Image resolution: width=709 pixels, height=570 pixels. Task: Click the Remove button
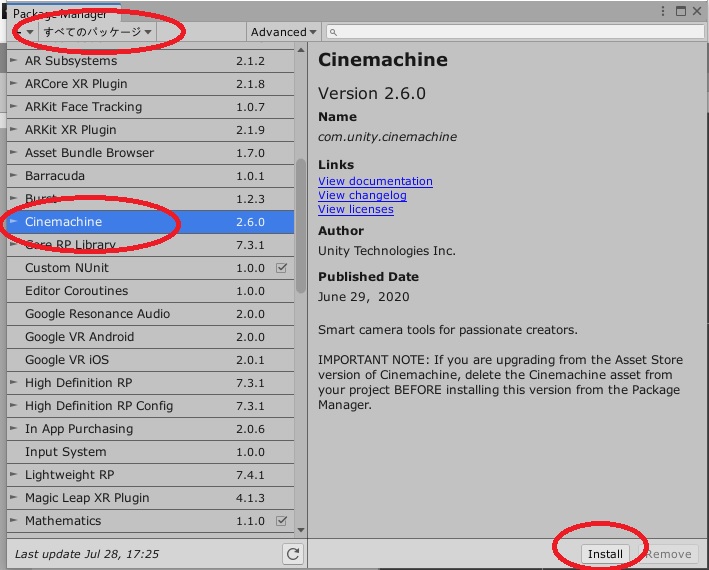pyautogui.click(x=668, y=554)
